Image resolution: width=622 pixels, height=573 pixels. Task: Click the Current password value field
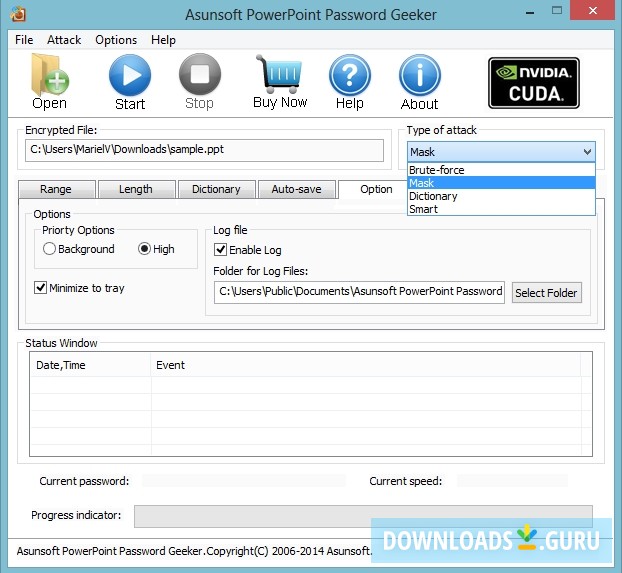point(244,481)
